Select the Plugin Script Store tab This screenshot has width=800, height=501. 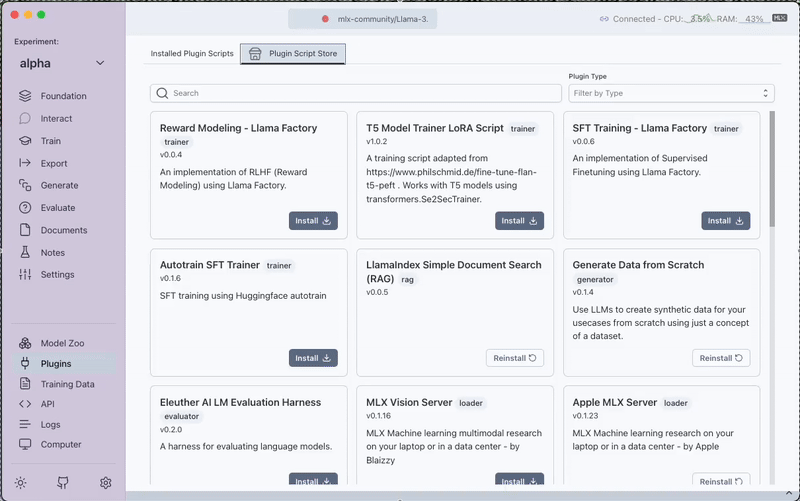pos(293,53)
